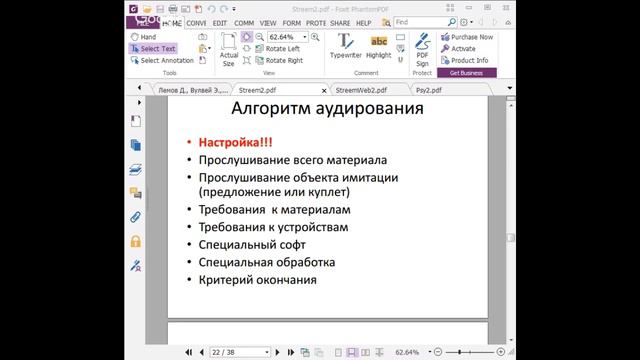Open the Security lock panel
Screen dimensions: 640x360
[136, 241]
